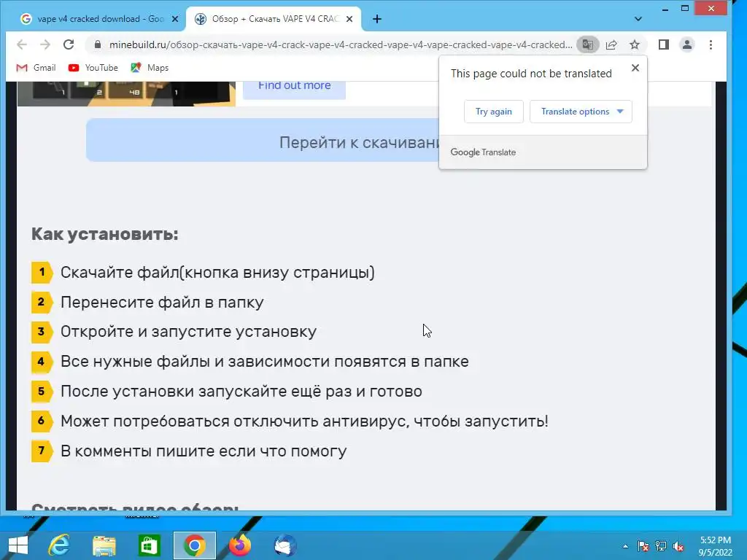
Task: Bookmark this tab with the star icon
Action: pyautogui.click(x=635, y=44)
